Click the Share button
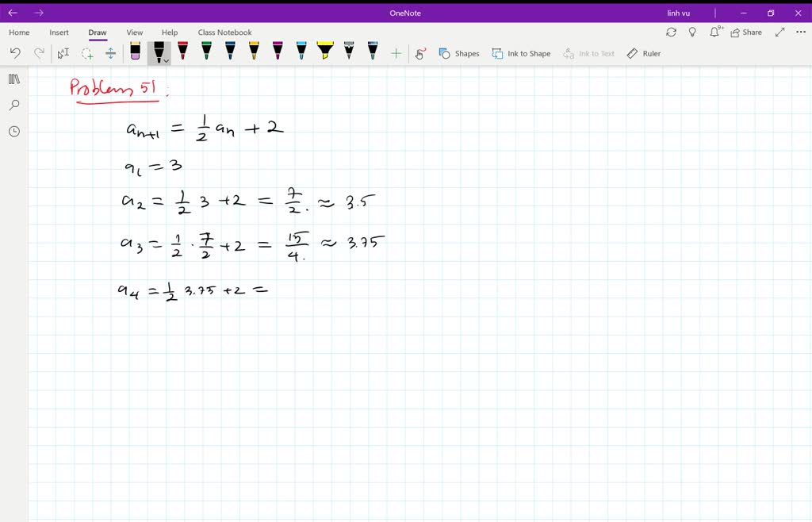Viewport: 812px width, 522px height. 746,32
